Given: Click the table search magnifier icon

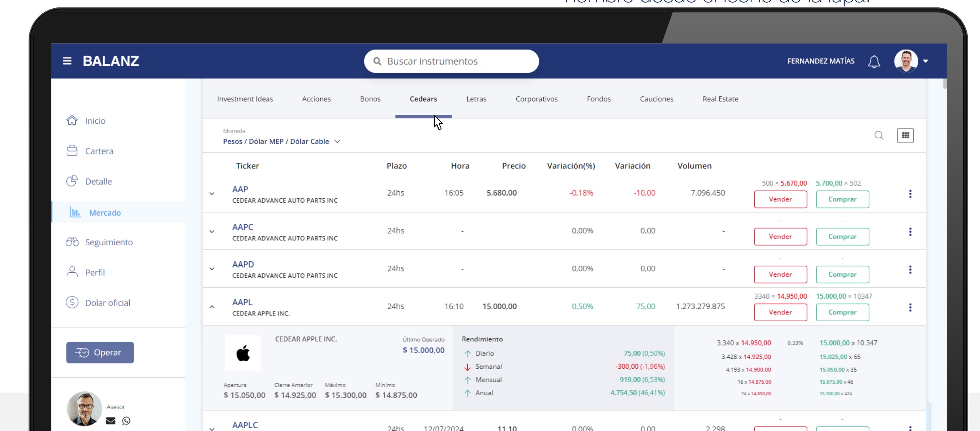Looking at the screenshot, I should click(879, 135).
